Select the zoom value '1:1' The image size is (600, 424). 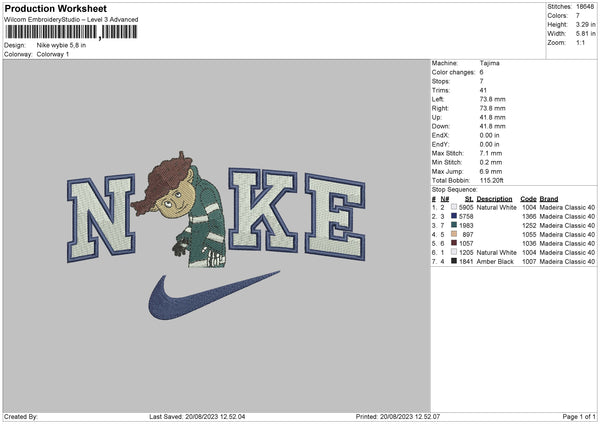coord(580,42)
